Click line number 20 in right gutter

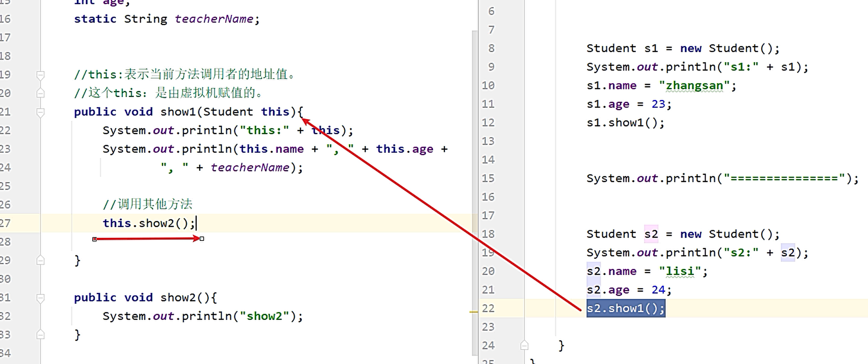pos(488,271)
